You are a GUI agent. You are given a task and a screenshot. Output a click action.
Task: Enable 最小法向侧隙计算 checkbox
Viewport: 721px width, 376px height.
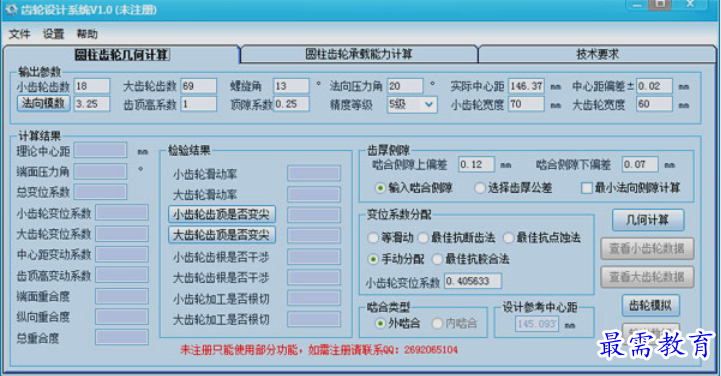click(586, 188)
